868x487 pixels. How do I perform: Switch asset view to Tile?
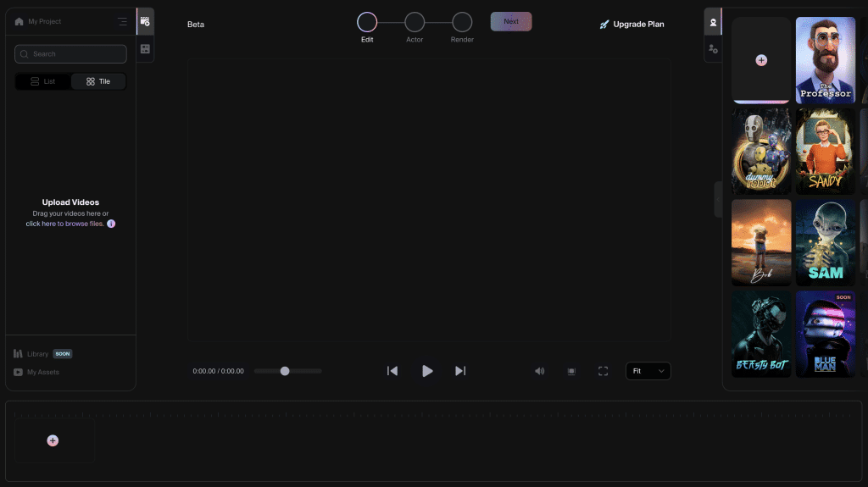98,81
